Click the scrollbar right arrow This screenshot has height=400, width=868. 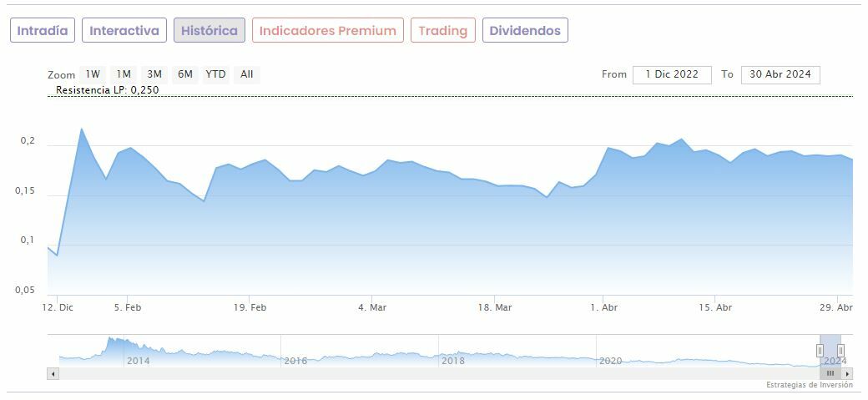[x=848, y=373]
